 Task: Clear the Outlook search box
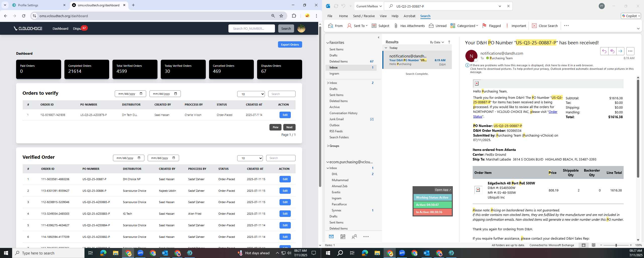[508, 6]
